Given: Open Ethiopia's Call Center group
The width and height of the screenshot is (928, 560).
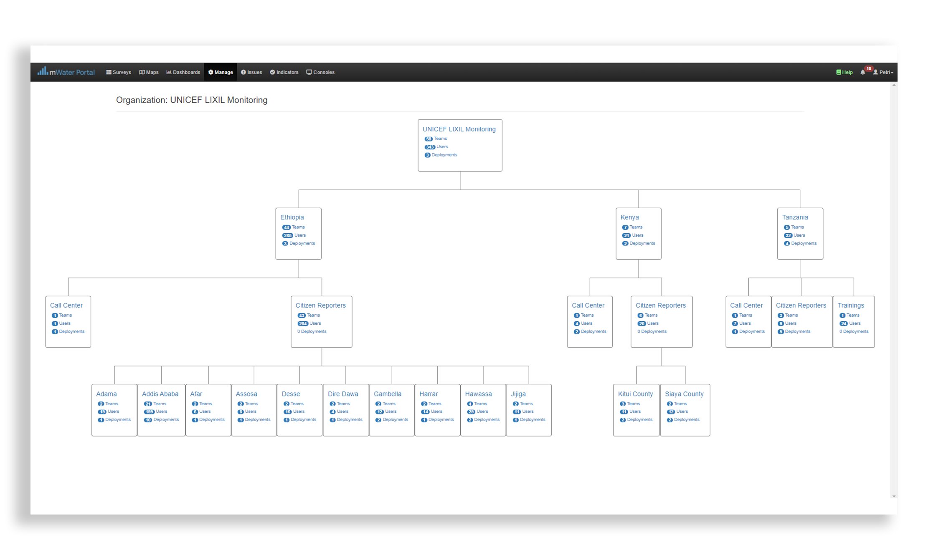Looking at the screenshot, I should [66, 305].
